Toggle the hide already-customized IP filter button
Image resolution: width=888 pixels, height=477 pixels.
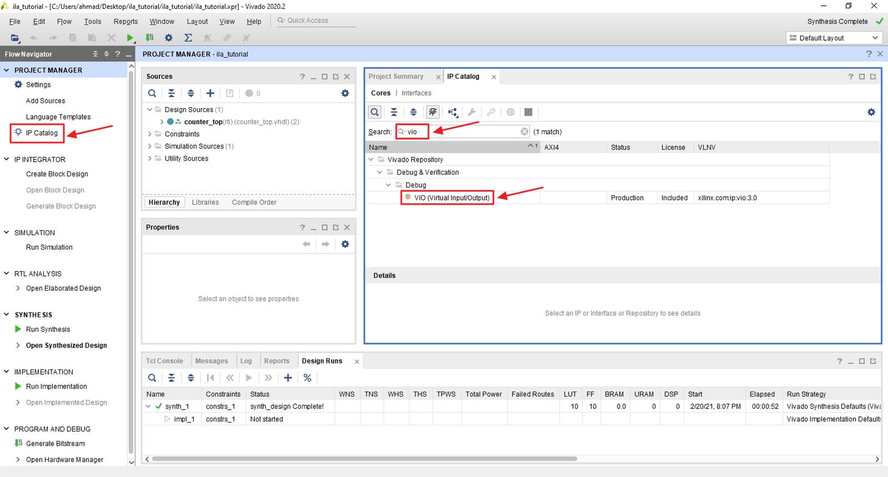(433, 112)
